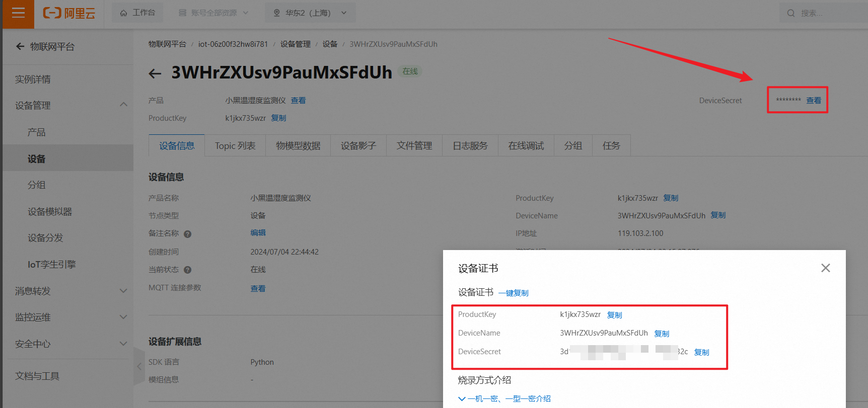
Task: Switch to the 日志服务 tab
Action: [470, 145]
